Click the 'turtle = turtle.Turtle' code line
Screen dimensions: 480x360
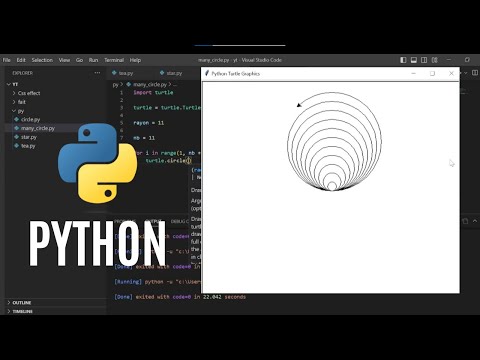pyautogui.click(x=167, y=107)
